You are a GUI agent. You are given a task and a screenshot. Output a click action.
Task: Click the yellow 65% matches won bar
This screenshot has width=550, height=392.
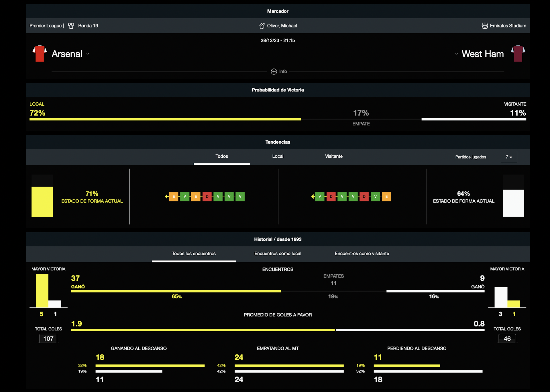click(x=176, y=291)
